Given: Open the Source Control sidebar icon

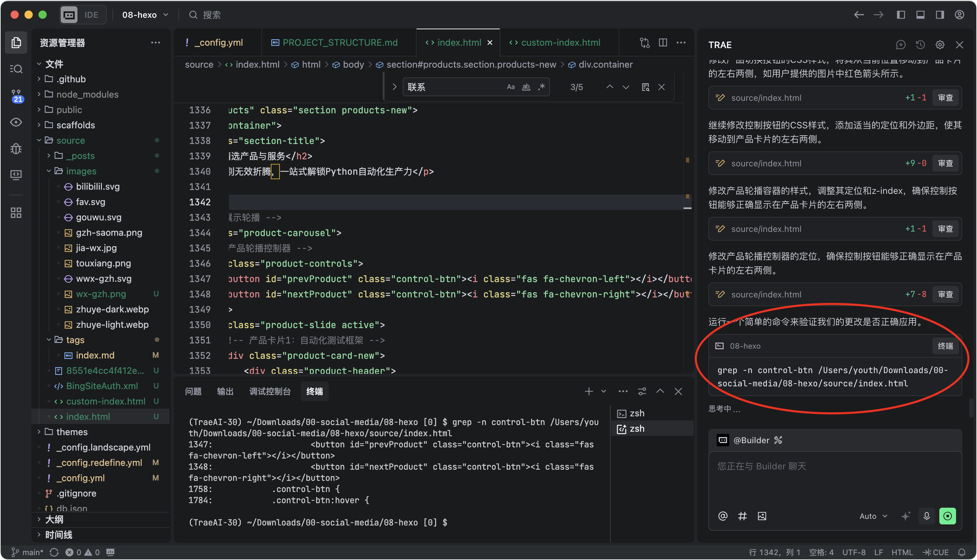Looking at the screenshot, I should [16, 96].
